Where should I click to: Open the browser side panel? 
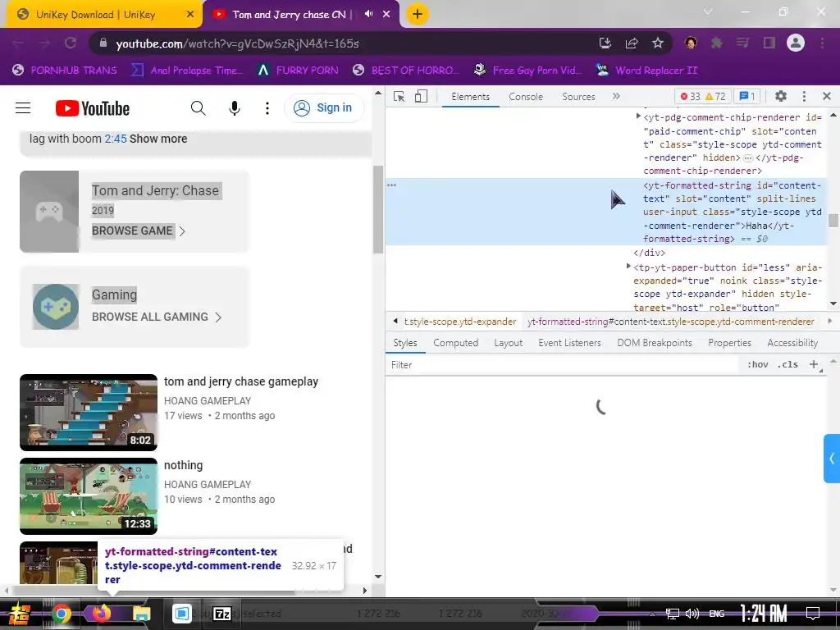point(769,43)
